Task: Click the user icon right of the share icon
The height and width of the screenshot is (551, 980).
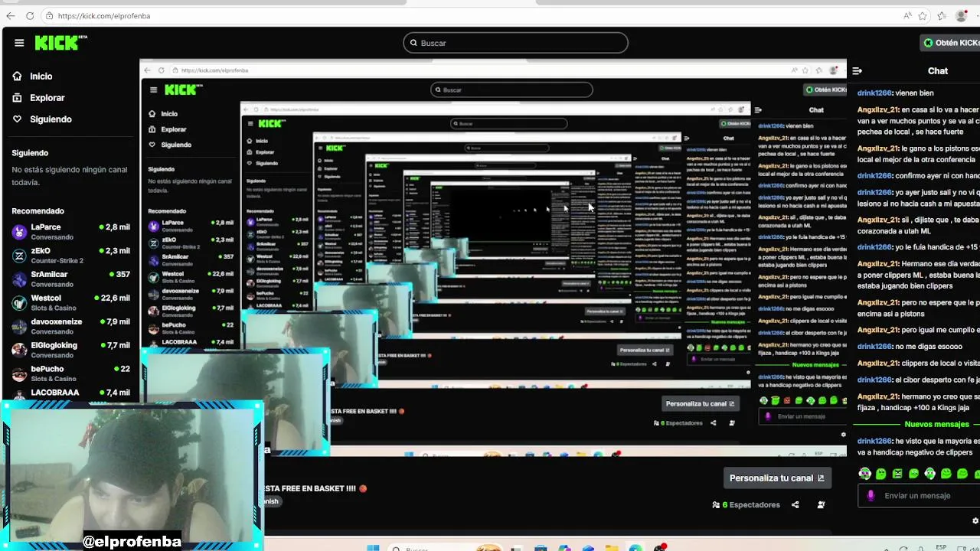Action: (x=821, y=505)
